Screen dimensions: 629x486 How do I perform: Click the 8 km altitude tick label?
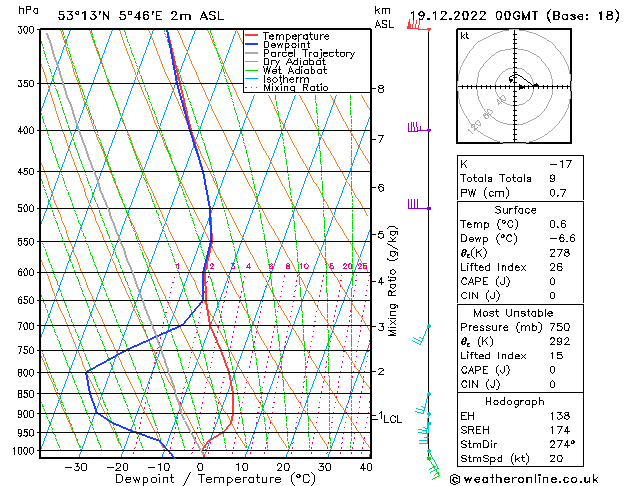click(x=381, y=89)
